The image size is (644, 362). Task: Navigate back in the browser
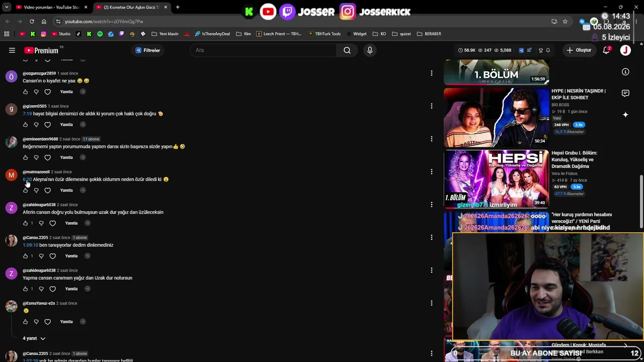pos(8,22)
